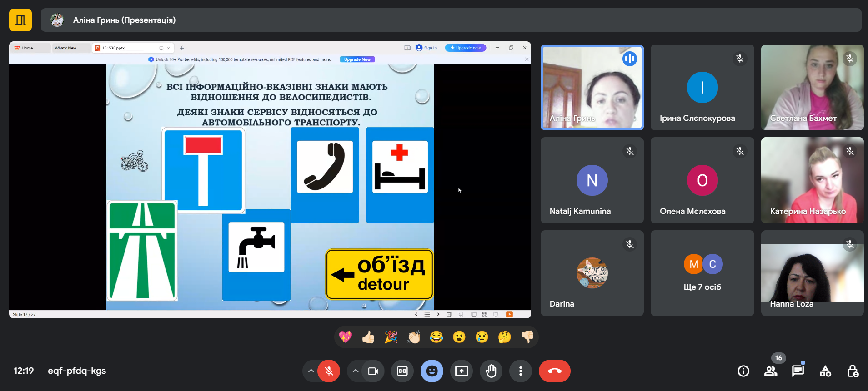
Task: Expand audio settings chevron
Action: [311, 371]
